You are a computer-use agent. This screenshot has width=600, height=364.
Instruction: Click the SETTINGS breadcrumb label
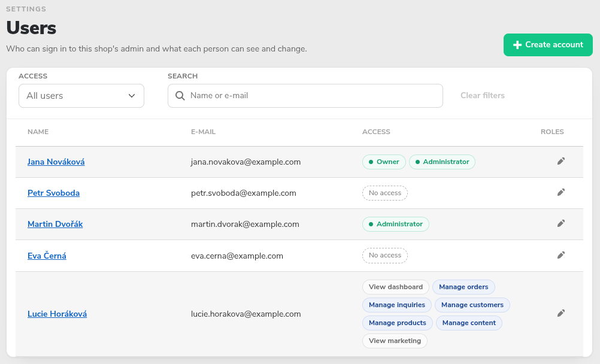pos(26,9)
